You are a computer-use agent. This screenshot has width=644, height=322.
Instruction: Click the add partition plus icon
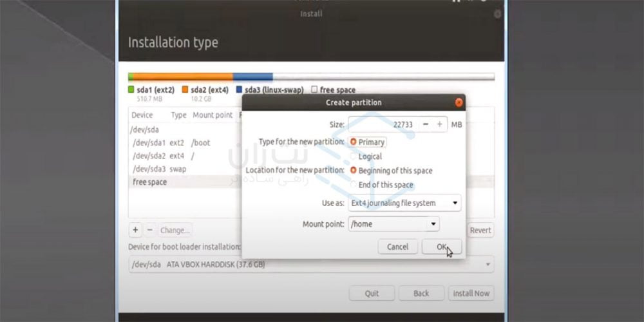(135, 230)
